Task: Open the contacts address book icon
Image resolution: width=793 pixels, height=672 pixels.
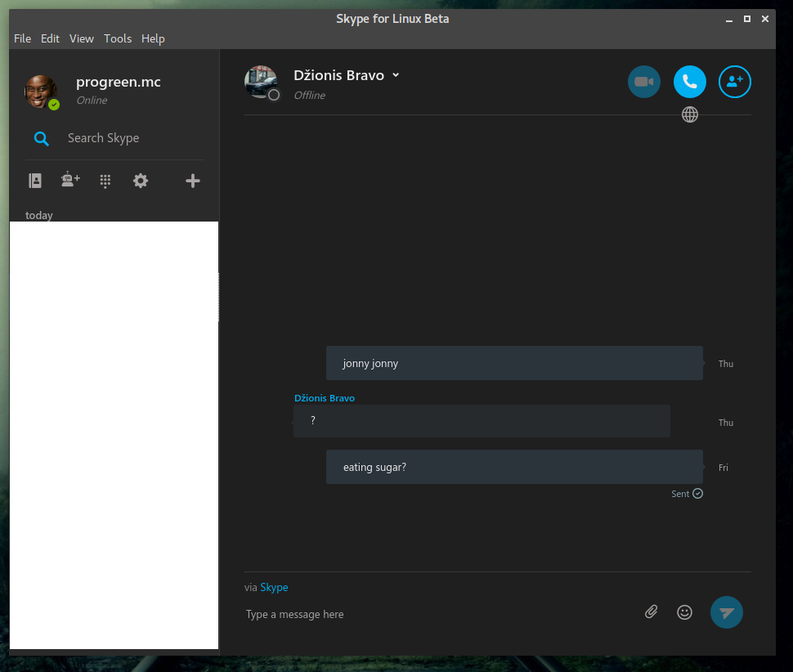Action: pos(35,181)
